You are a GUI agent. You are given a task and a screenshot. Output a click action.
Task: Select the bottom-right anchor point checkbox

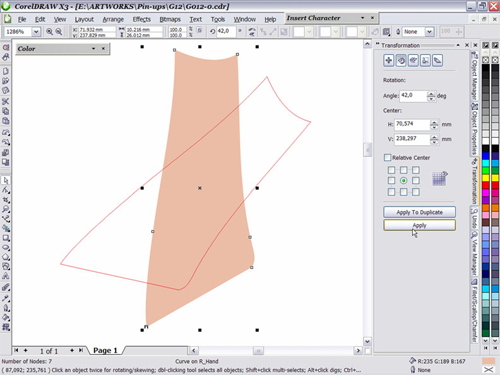coord(416,192)
